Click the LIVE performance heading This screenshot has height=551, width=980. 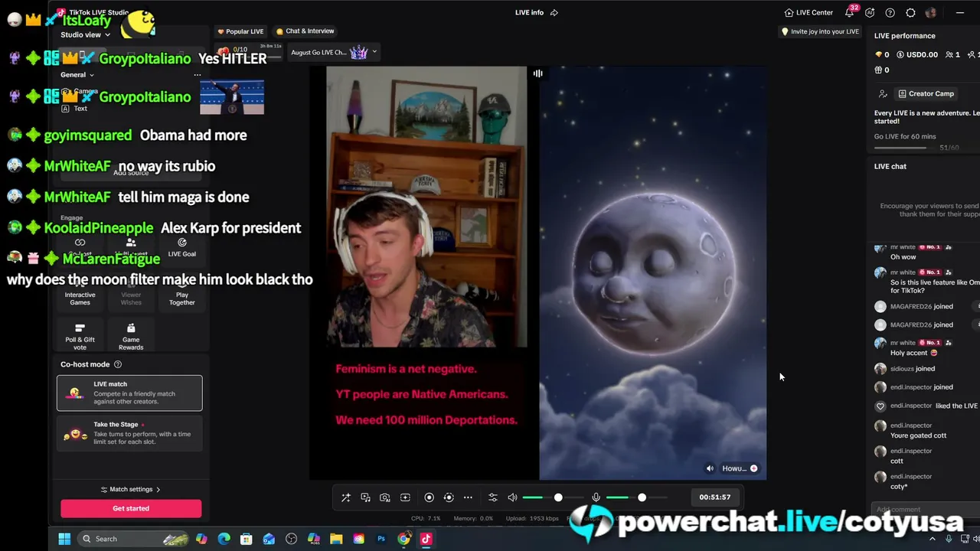(904, 36)
